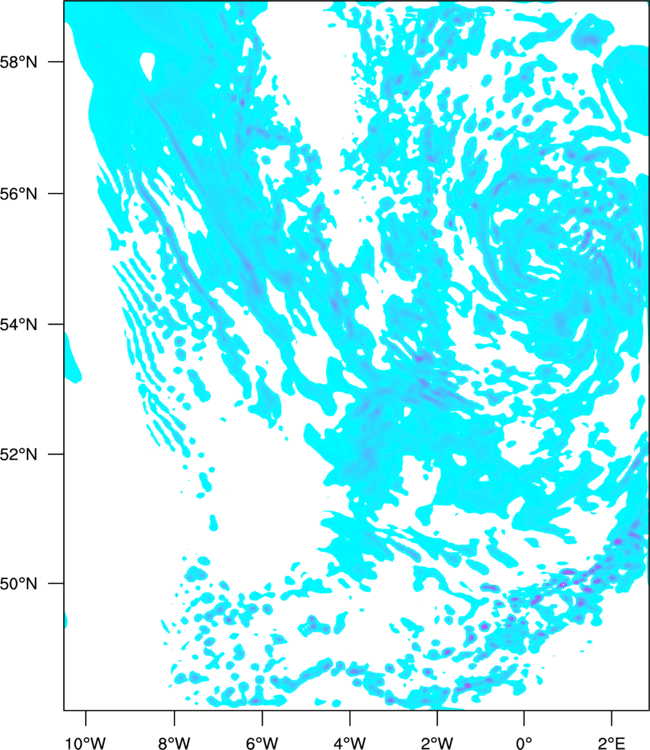Click the 10°W longitude label
The height and width of the screenshot is (750, 650).
86,743
